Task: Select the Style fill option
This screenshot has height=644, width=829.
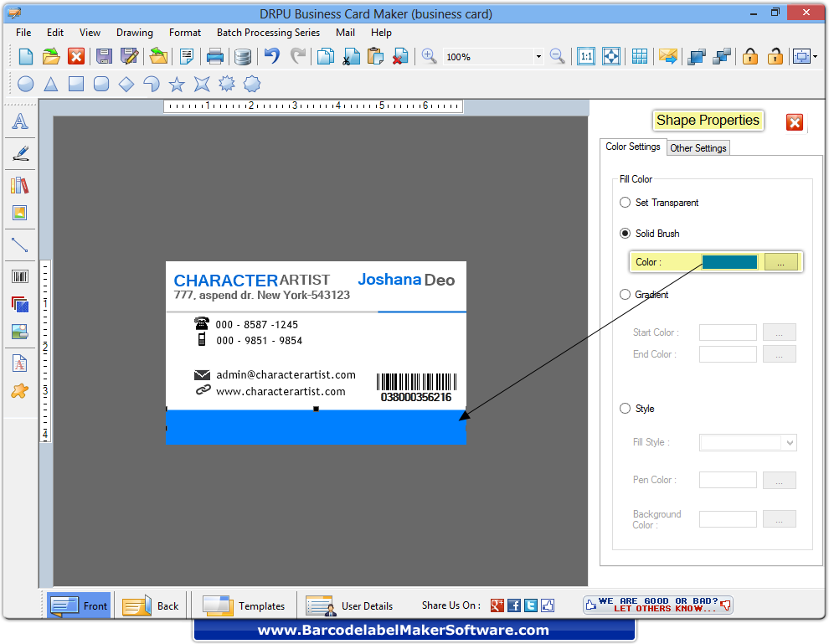Action: click(x=625, y=408)
